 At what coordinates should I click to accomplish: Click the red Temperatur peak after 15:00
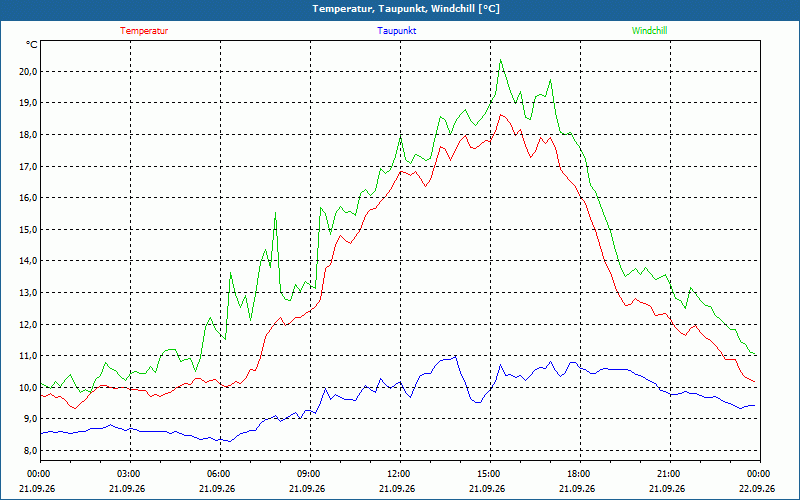pos(501,115)
